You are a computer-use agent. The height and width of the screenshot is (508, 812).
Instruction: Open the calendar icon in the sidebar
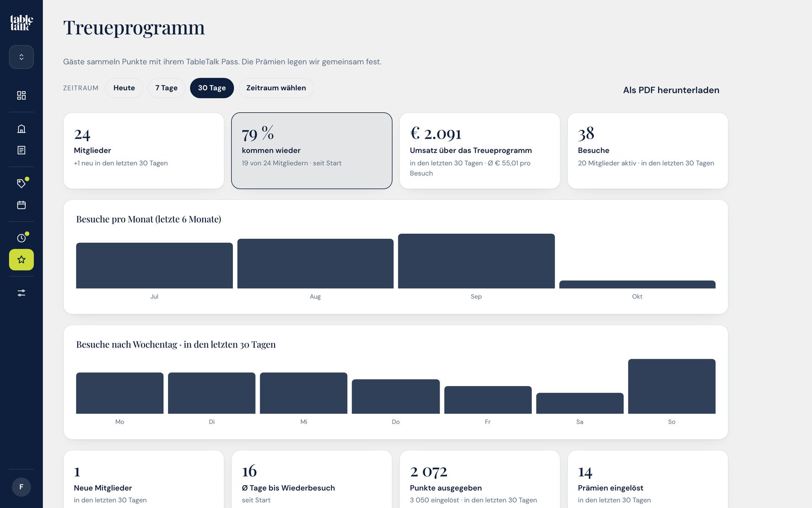pyautogui.click(x=21, y=205)
